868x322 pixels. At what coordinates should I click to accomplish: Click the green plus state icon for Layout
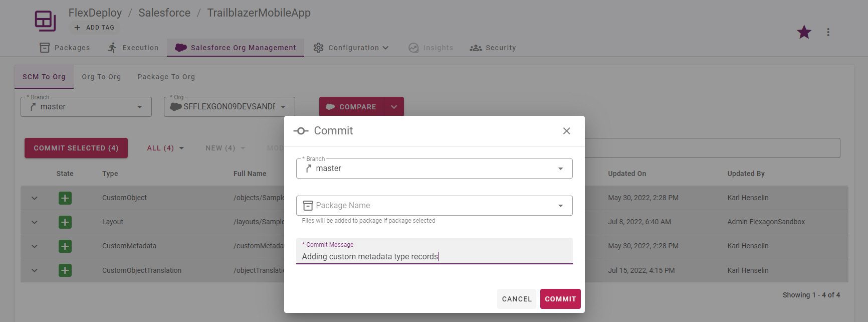pos(65,222)
